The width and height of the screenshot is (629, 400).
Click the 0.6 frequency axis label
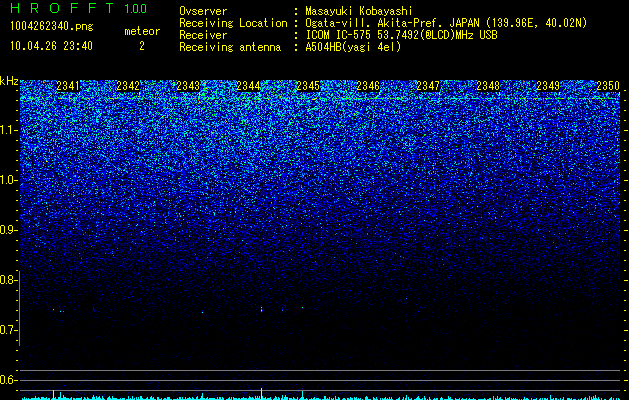point(7,380)
